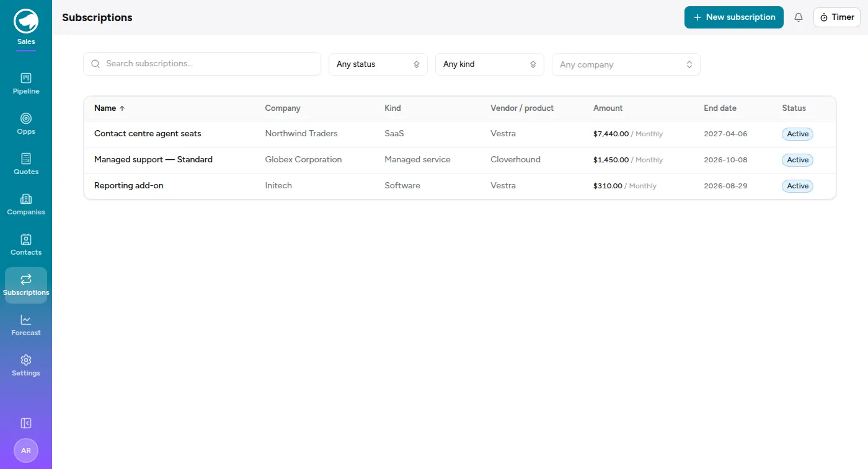Expand the Any kind dropdown
The width and height of the screenshot is (868, 469).
pos(490,64)
